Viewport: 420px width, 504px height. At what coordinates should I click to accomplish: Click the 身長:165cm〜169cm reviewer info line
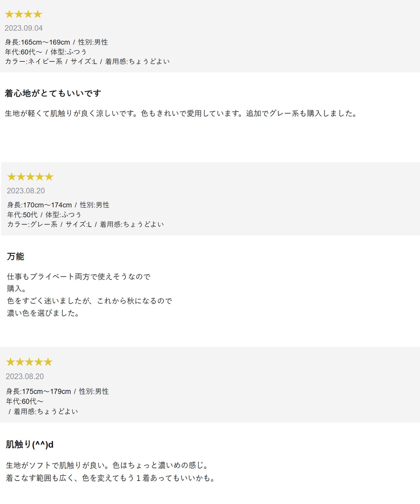coord(56,42)
